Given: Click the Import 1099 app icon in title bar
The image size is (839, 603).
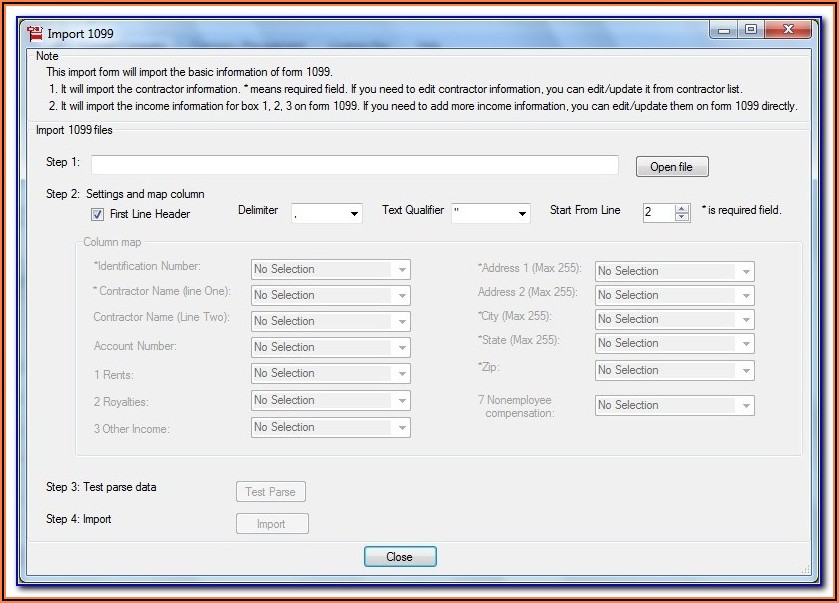Looking at the screenshot, I should click(x=34, y=33).
